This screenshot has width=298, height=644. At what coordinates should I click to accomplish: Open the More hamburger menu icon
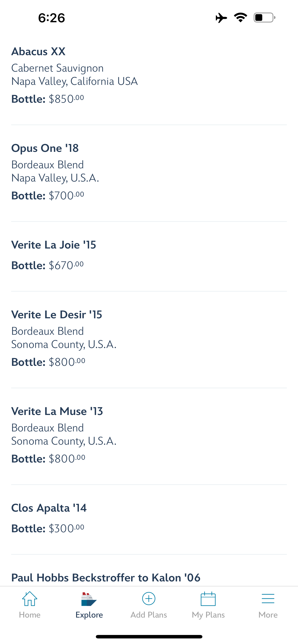pos(268,599)
